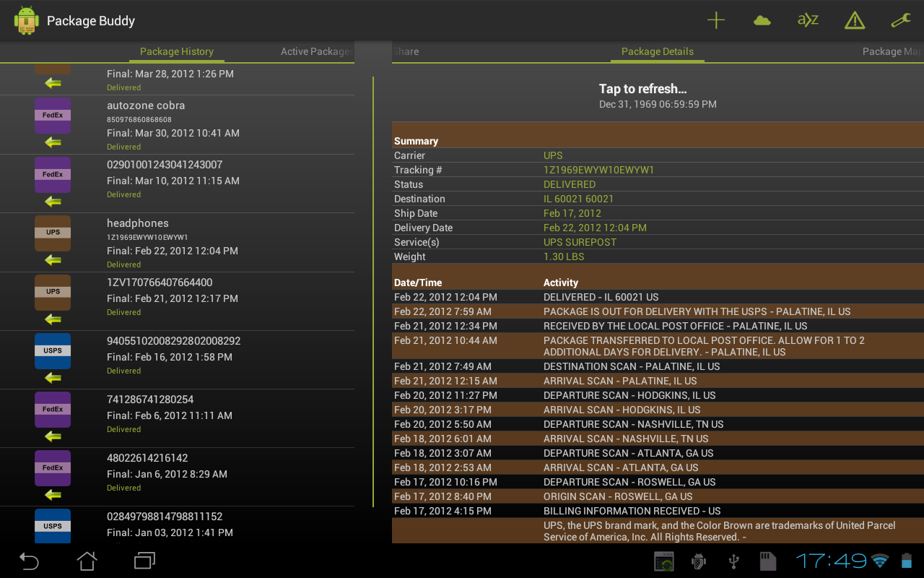
Task: Tap the USPS icon for 9405510200829280​2008292
Action: coord(53,351)
